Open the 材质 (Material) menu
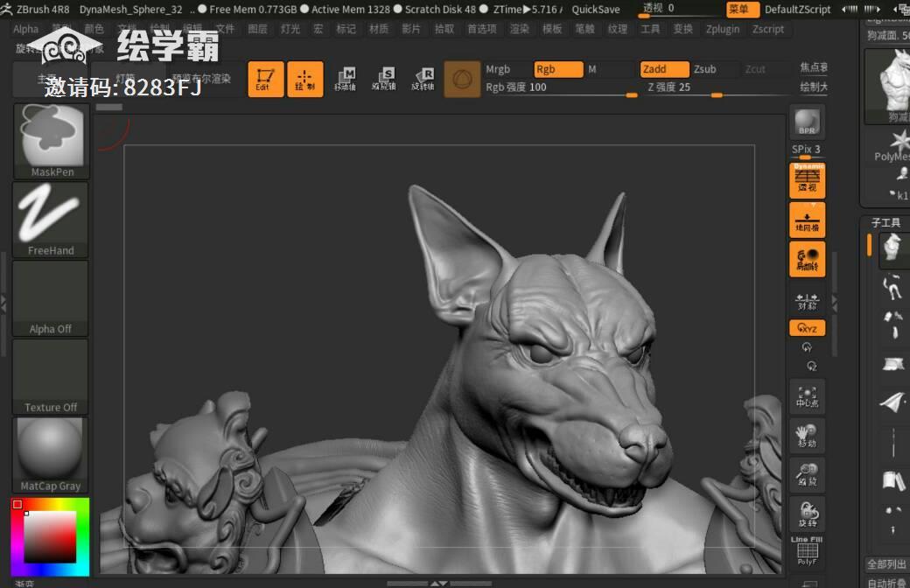Viewport: 910px width, 588px height. click(x=379, y=29)
